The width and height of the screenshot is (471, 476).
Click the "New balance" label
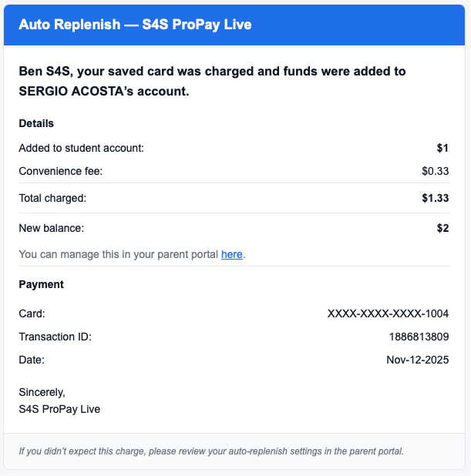[x=51, y=228]
